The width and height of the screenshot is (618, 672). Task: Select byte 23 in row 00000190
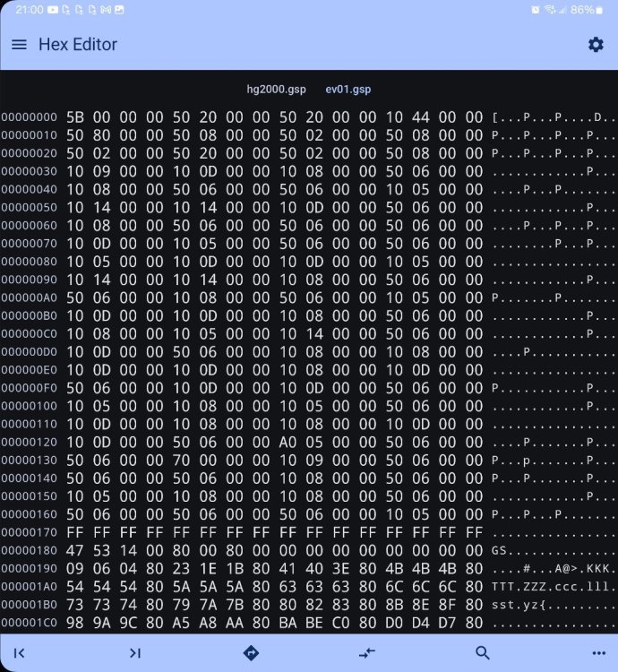click(181, 568)
